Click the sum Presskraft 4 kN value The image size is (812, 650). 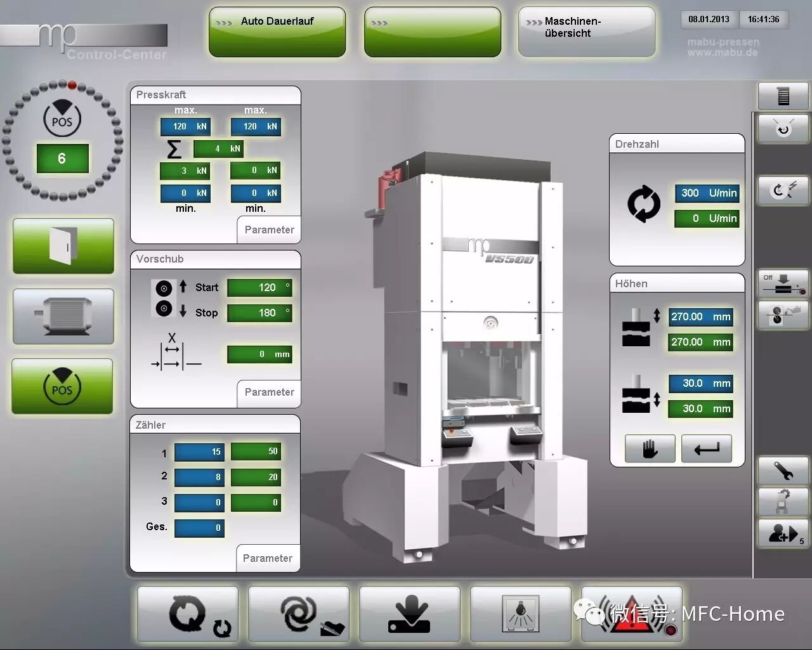[x=218, y=148]
